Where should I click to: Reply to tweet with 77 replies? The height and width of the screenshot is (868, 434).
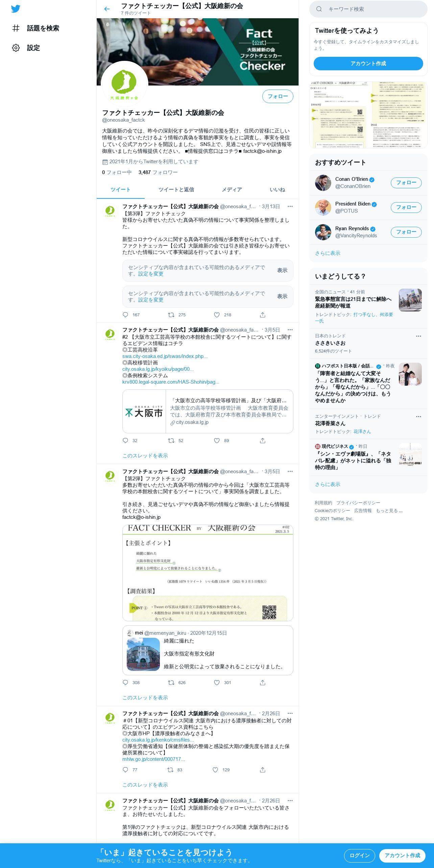click(125, 770)
